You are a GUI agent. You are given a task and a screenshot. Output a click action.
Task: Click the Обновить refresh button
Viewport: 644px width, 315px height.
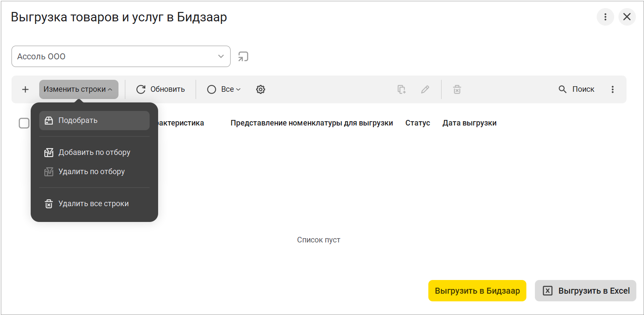[161, 90]
